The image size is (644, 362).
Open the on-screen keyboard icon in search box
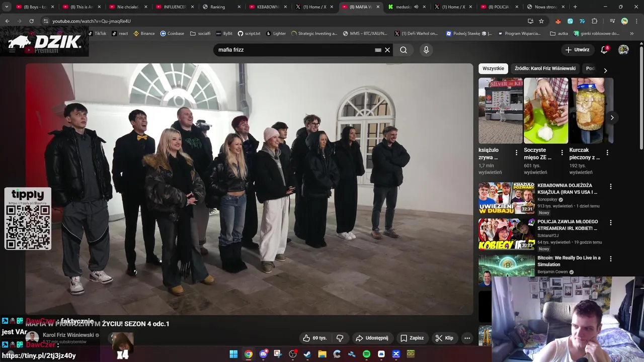pyautogui.click(x=378, y=50)
